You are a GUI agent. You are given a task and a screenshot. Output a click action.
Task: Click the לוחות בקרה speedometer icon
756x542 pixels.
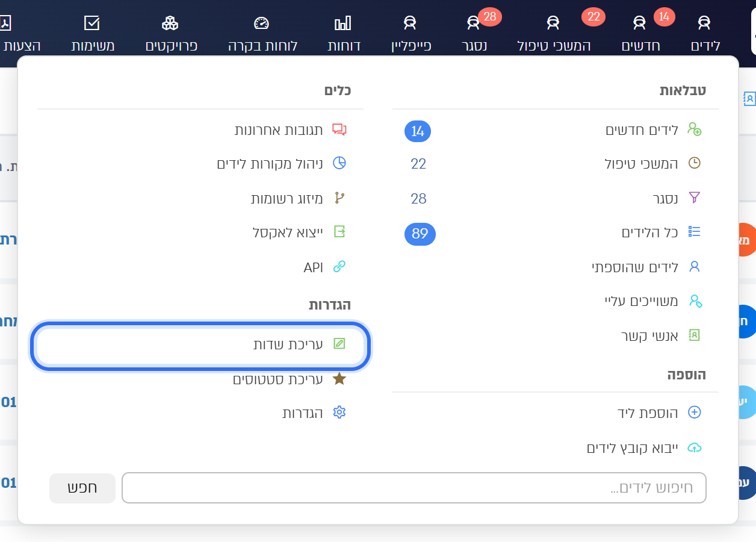(x=261, y=23)
